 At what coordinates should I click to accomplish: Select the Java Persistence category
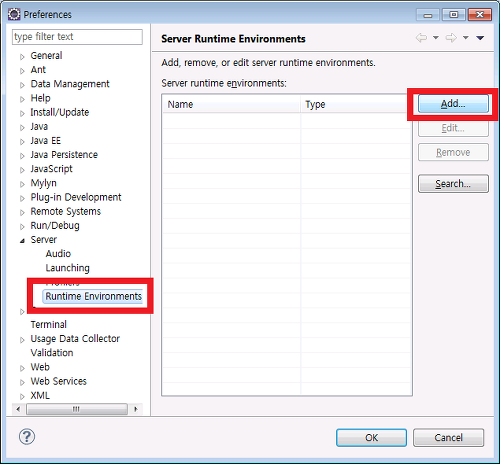click(64, 155)
